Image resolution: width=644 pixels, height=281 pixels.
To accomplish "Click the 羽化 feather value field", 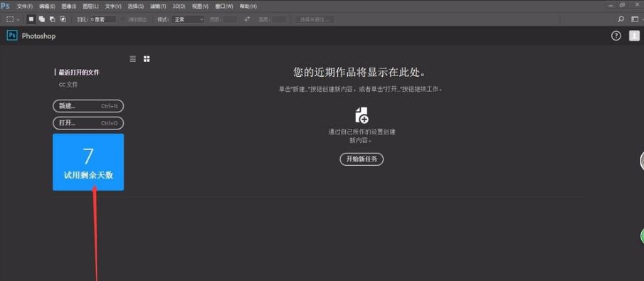I will point(103,19).
